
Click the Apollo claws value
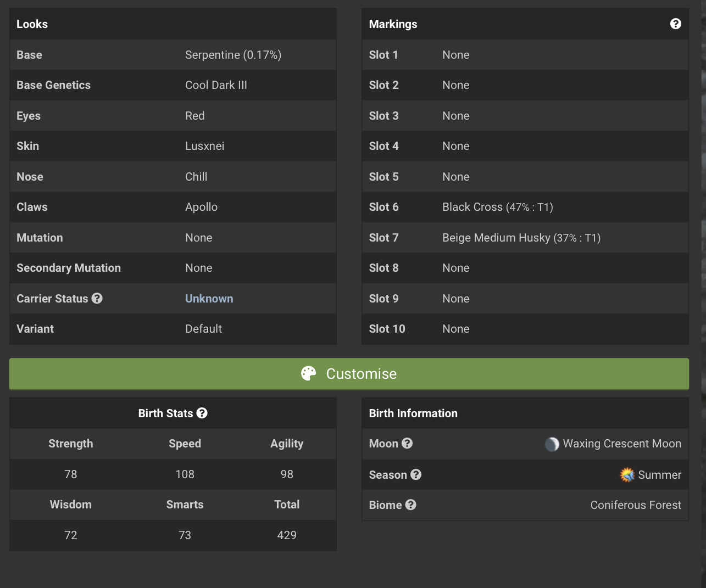(202, 207)
